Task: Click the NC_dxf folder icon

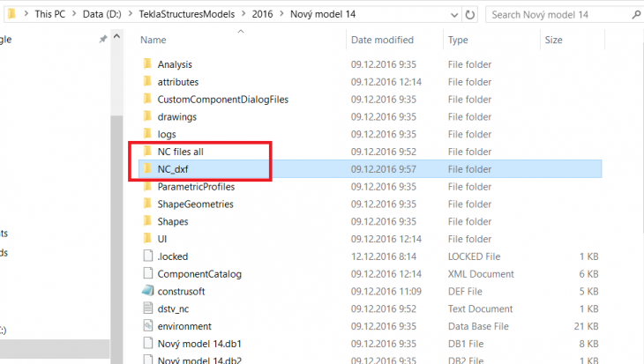Action: 148,168
